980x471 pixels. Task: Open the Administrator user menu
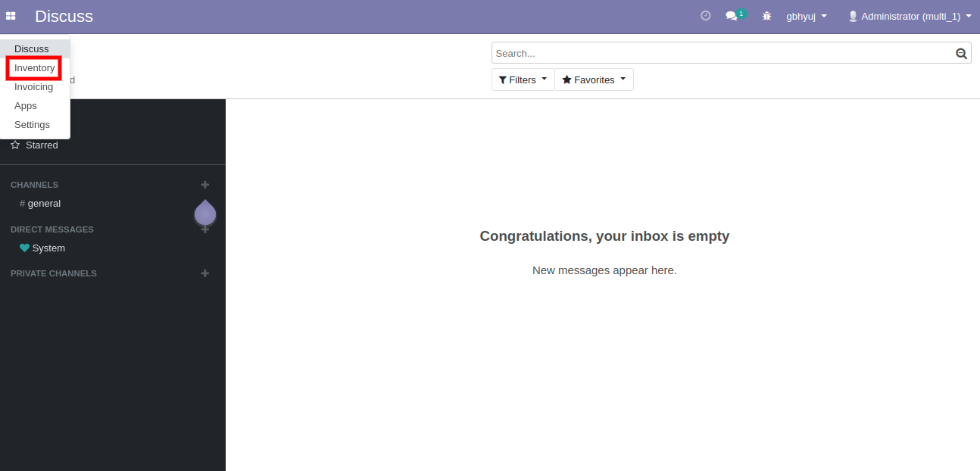(909, 16)
